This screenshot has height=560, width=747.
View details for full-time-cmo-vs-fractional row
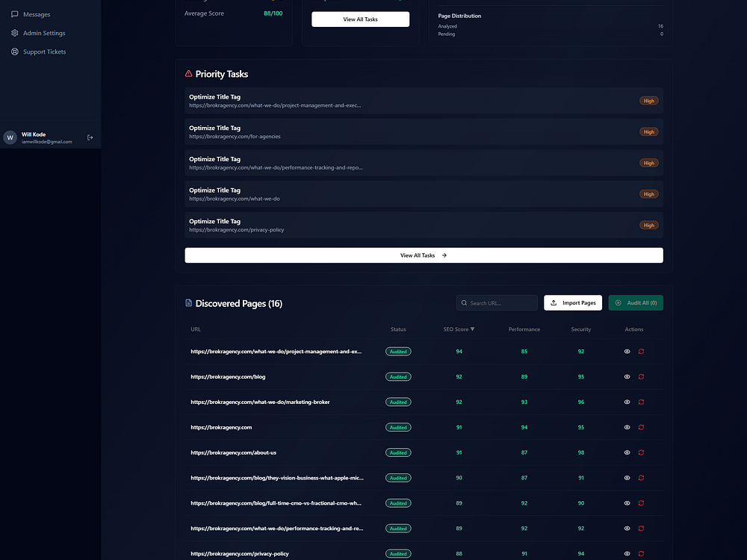point(627,503)
